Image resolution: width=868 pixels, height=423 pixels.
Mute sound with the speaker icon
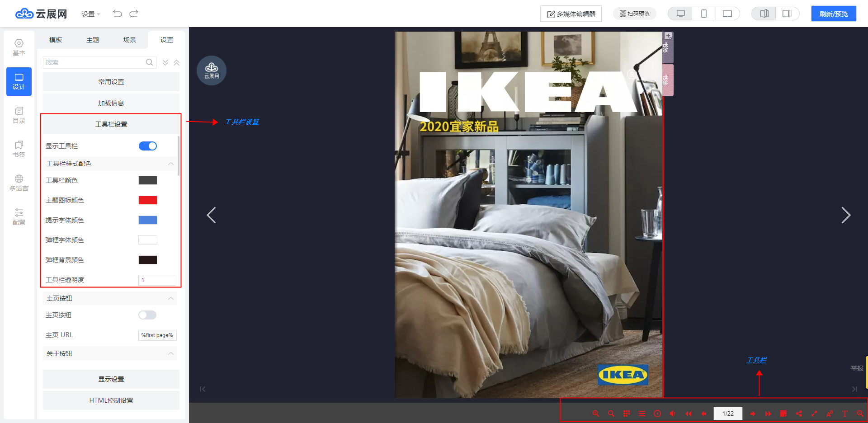[673, 414]
